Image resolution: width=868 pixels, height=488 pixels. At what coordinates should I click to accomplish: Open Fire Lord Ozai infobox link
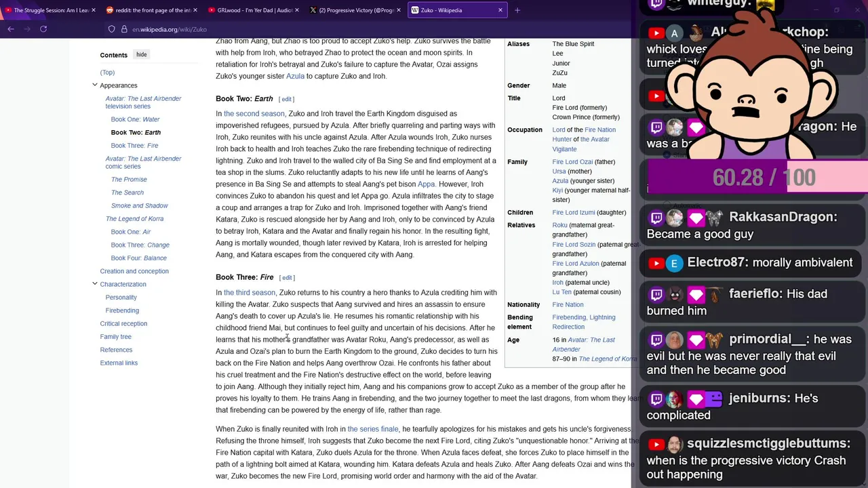[x=572, y=162]
